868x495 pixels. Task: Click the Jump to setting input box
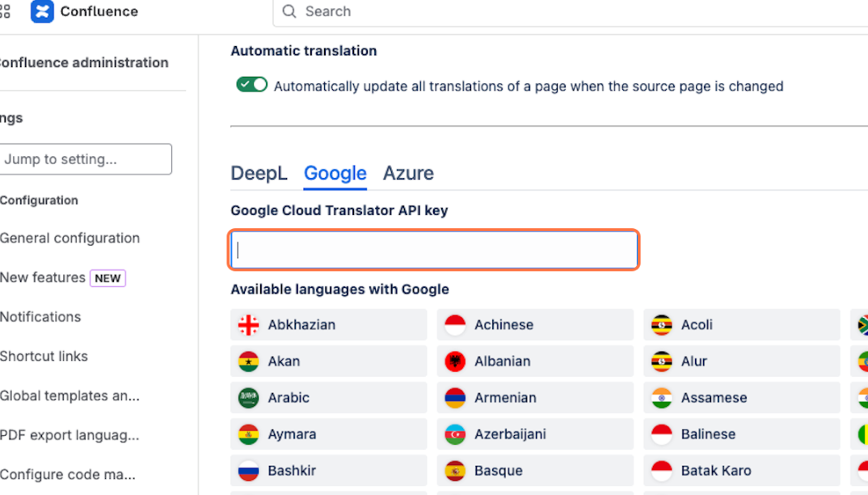tap(85, 159)
